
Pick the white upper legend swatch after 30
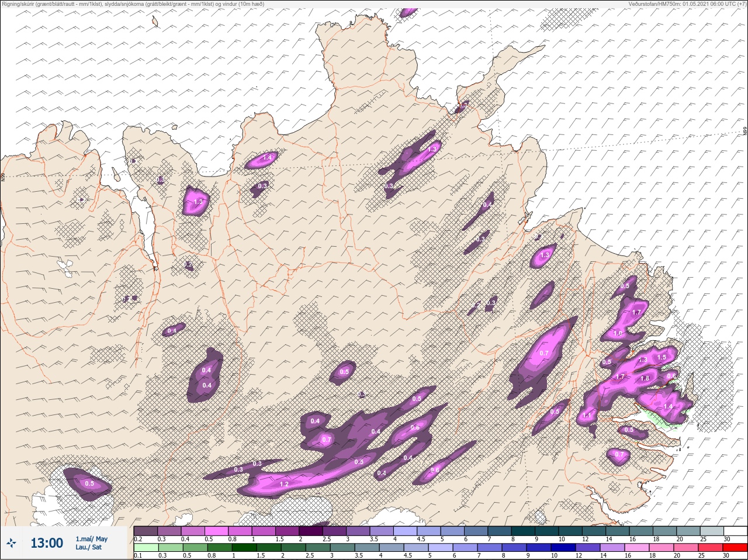pyautogui.click(x=735, y=531)
